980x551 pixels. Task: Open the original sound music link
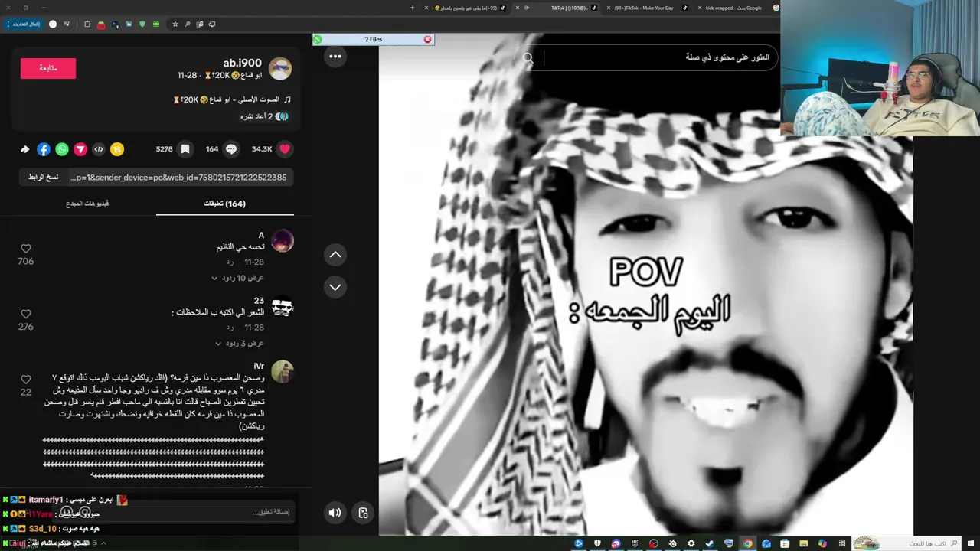[232, 99]
